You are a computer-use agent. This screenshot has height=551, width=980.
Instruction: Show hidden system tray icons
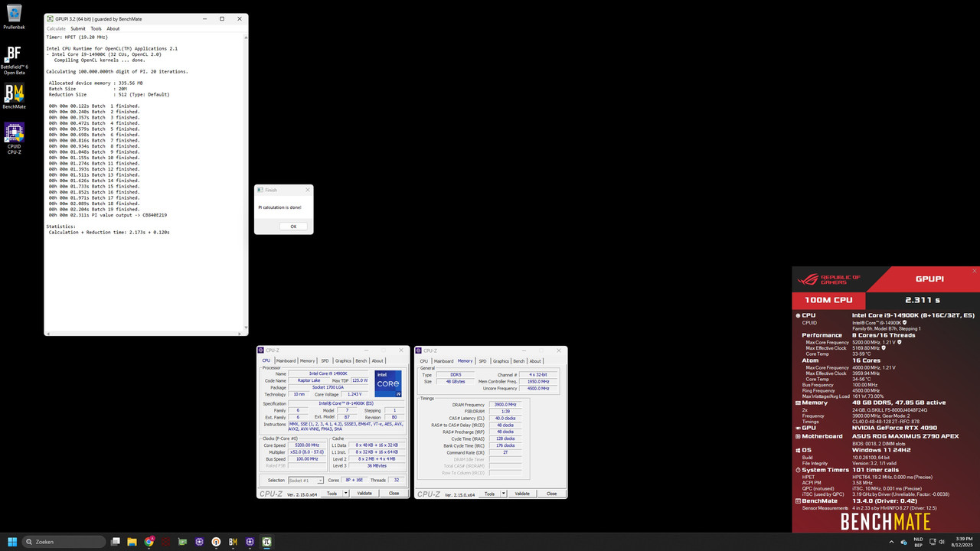coord(892,542)
